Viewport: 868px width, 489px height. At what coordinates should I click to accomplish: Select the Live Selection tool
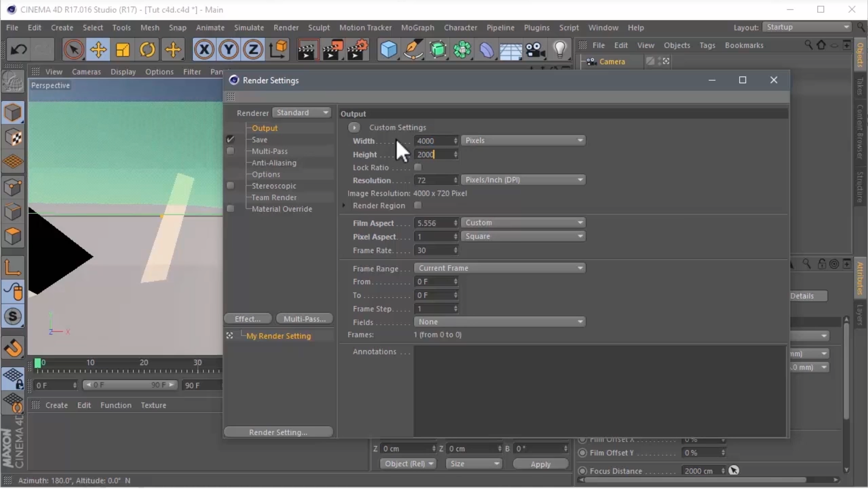tap(74, 50)
